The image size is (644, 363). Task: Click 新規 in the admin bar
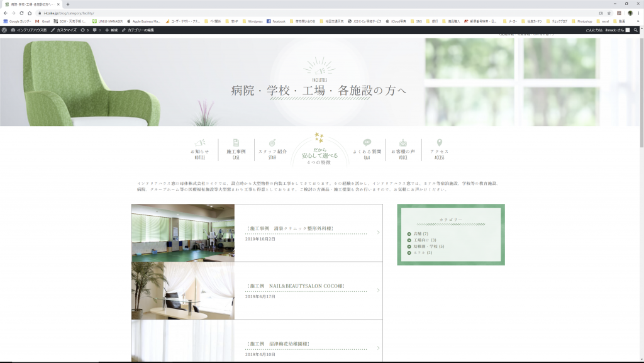click(111, 30)
